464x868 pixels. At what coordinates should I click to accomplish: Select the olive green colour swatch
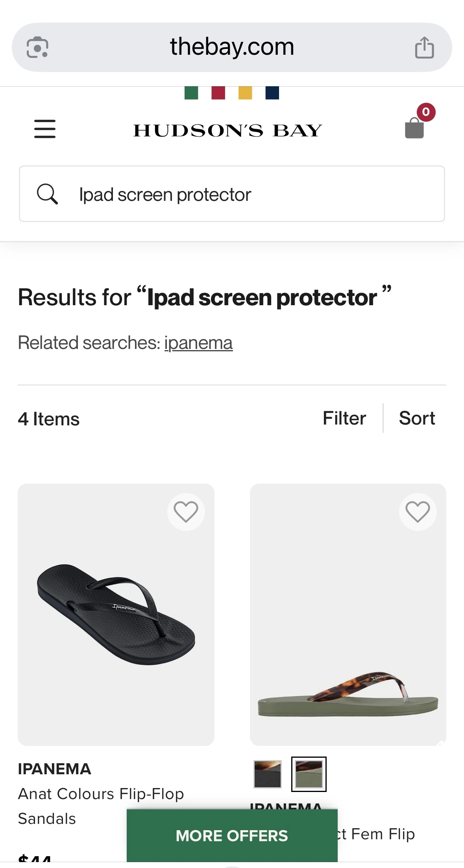click(x=309, y=774)
